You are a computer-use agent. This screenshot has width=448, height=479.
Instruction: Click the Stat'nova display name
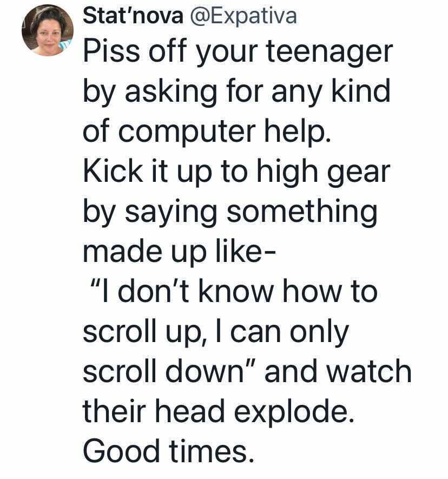click(x=133, y=16)
